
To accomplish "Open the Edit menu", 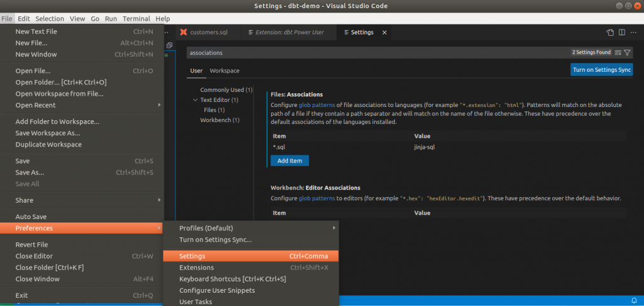I will coord(24,18).
